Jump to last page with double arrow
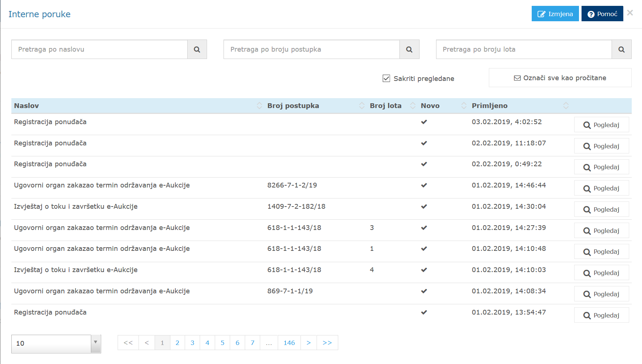 (327, 343)
